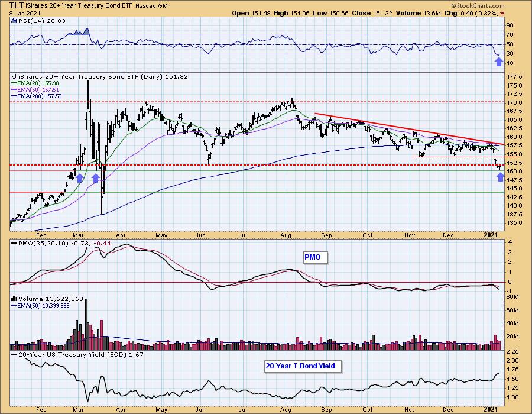
Task: Click the '20-Year US Treasury Yield (EOD) 1.67' label
Action: [81, 355]
